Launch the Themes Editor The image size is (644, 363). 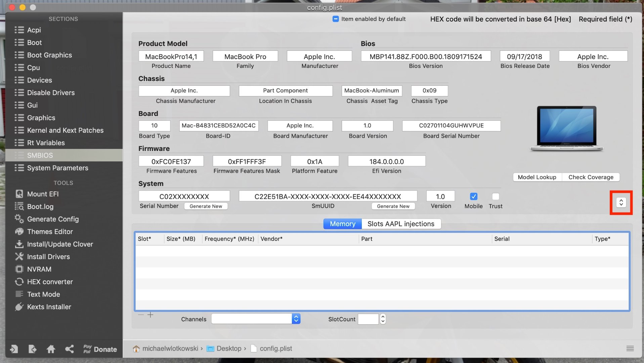(50, 232)
